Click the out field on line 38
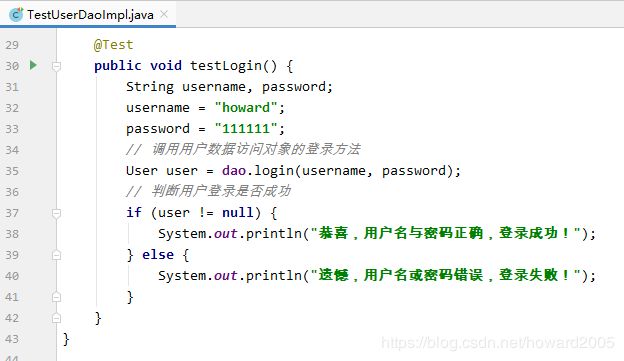This screenshot has height=361, width=624. 226,234
